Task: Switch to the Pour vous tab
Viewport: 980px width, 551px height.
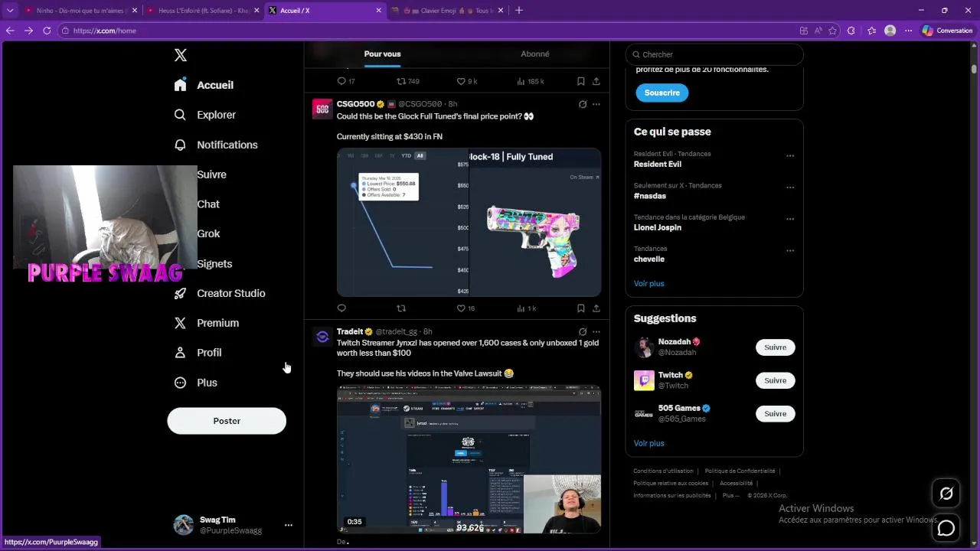Action: click(x=382, y=54)
